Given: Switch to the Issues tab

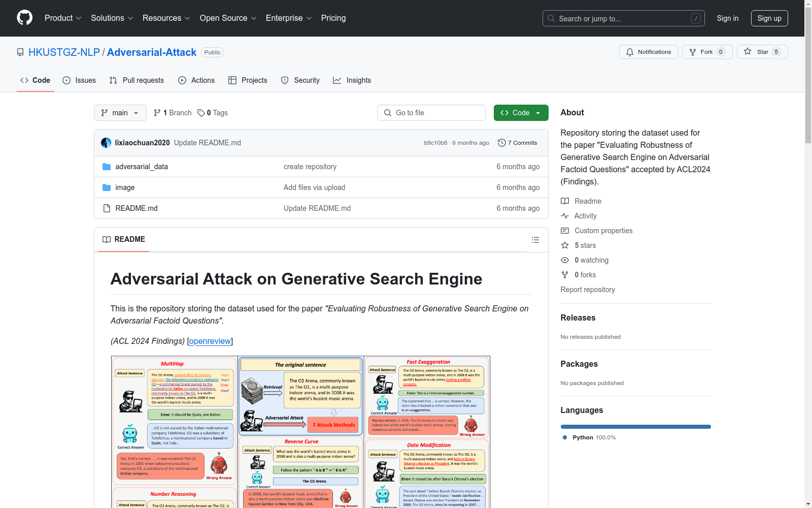Looking at the screenshot, I should point(79,80).
